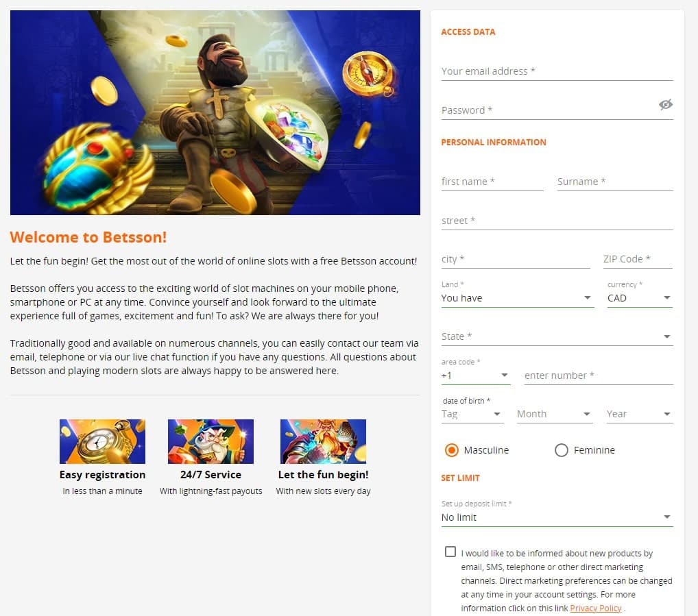Image resolution: width=698 pixels, height=616 pixels.
Task: Toggle password visibility eye icon
Action: coord(666,105)
